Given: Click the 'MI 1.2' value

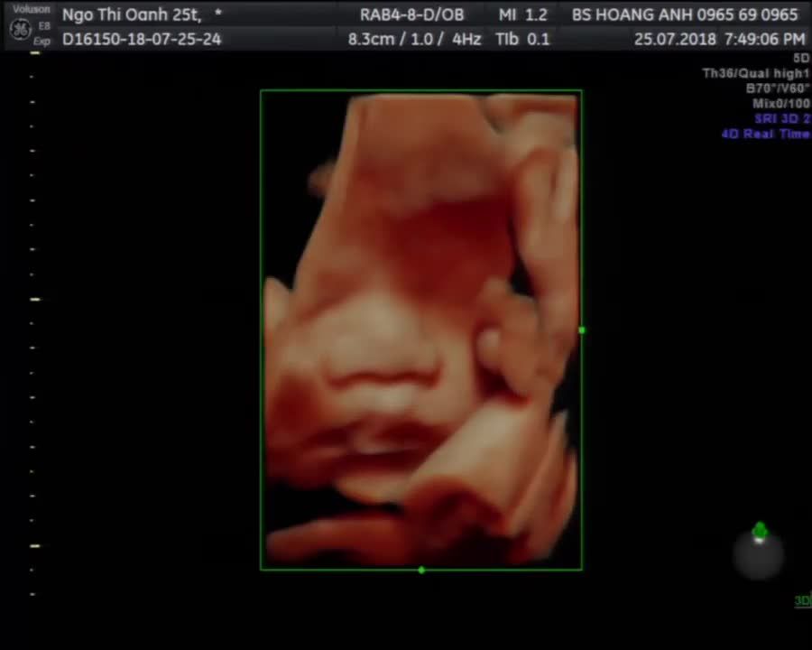Looking at the screenshot, I should coord(523,15).
